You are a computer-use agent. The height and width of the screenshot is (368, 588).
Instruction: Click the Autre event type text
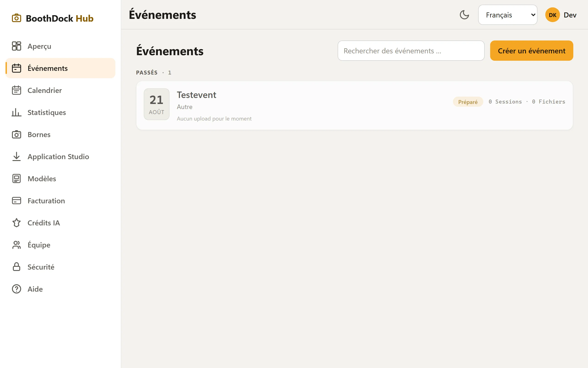click(x=184, y=107)
